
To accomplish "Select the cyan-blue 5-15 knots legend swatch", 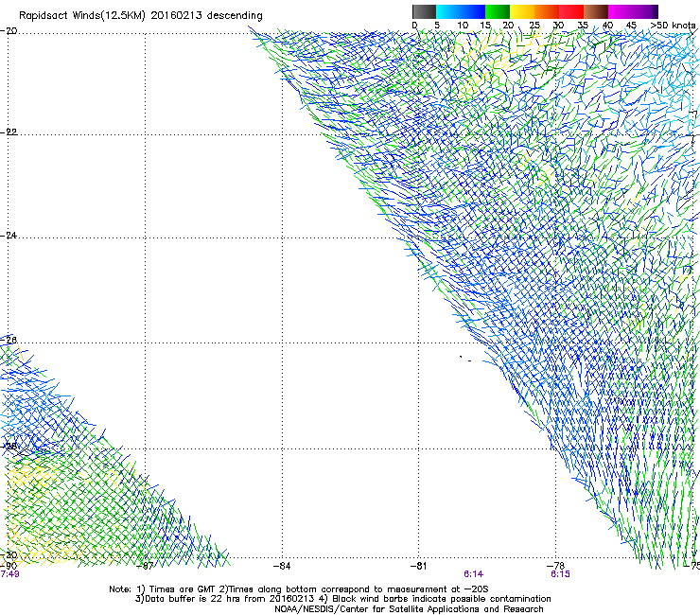I will tap(461, 11).
